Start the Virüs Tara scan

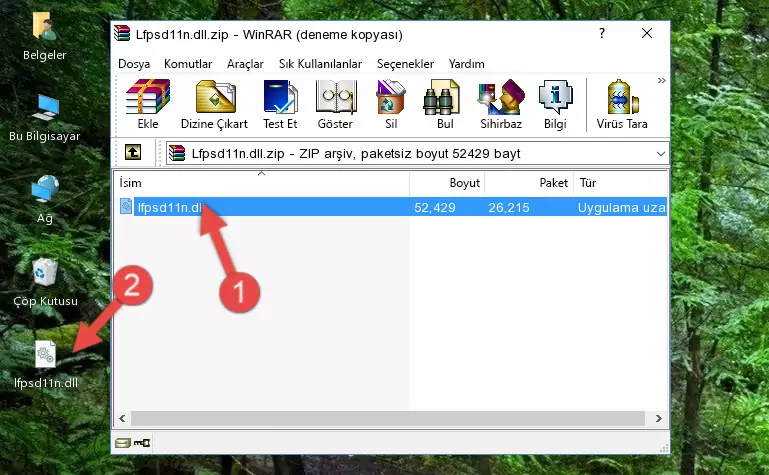pos(621,104)
